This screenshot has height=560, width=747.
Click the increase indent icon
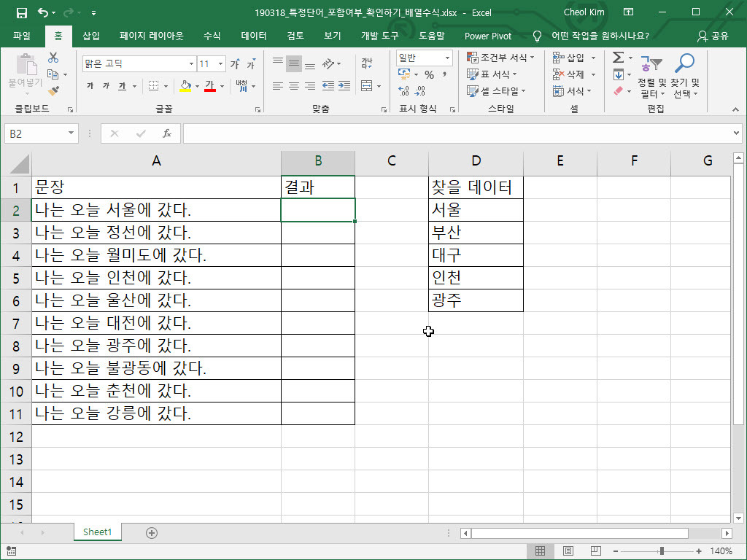tap(345, 86)
